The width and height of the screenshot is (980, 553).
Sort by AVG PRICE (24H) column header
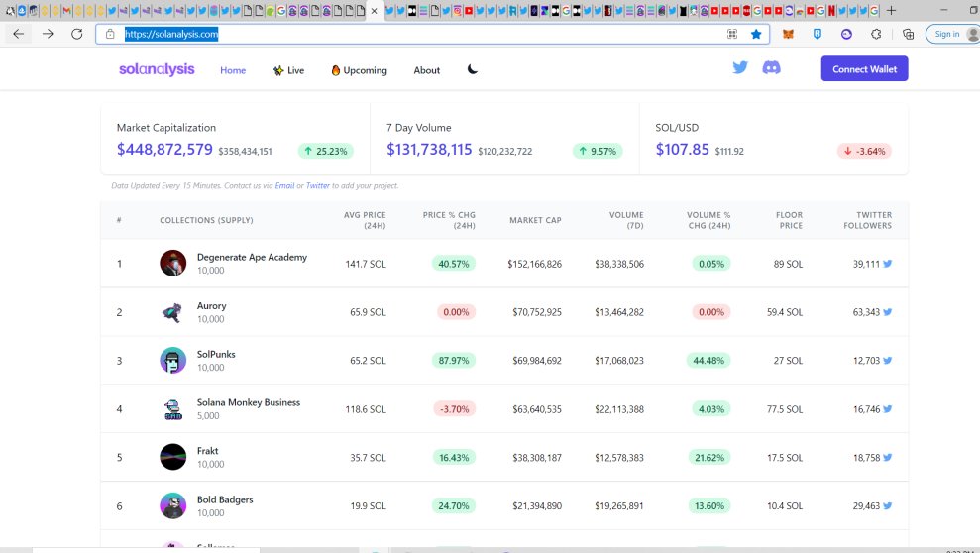[365, 220]
